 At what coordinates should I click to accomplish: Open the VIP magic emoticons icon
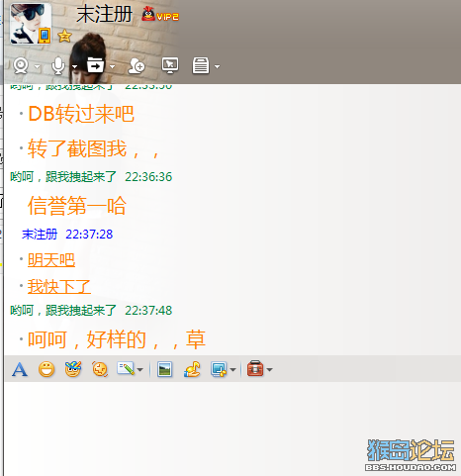click(x=73, y=369)
